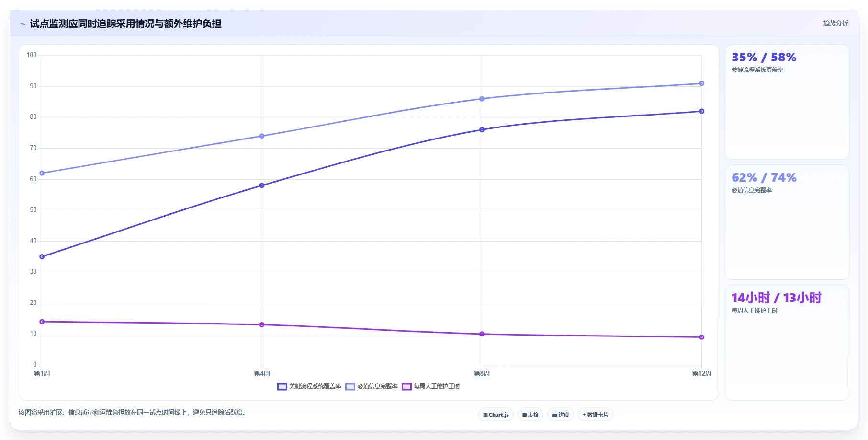This screenshot has height=440, width=868.
Task: Click the Chart.js chip
Action: coord(496,415)
